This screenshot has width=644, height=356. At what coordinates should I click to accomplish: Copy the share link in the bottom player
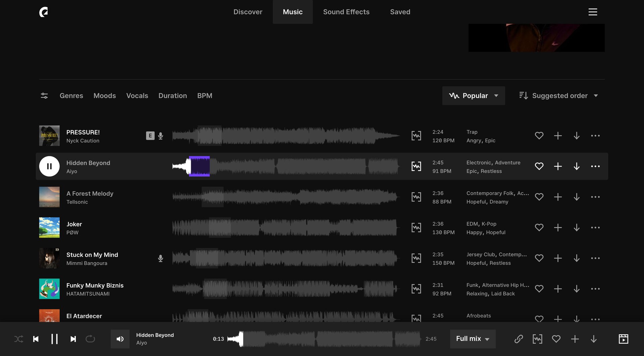coord(519,339)
